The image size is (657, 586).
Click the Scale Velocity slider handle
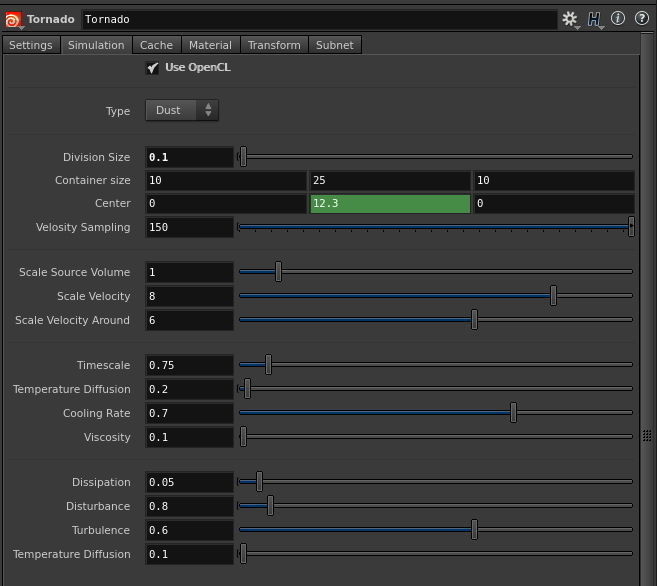(x=553, y=296)
